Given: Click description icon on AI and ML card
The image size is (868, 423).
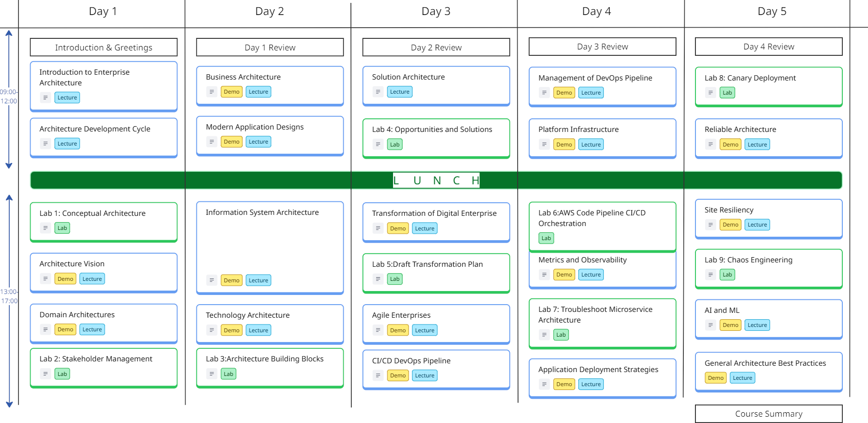Looking at the screenshot, I should pyautogui.click(x=710, y=325).
